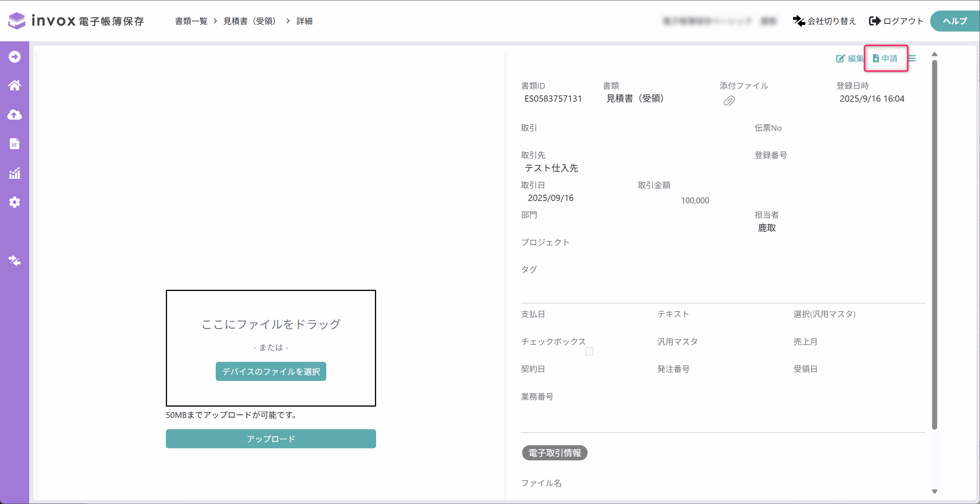Click registration datetime 2025/9/16 16:04
The width and height of the screenshot is (980, 504).
pos(872,99)
